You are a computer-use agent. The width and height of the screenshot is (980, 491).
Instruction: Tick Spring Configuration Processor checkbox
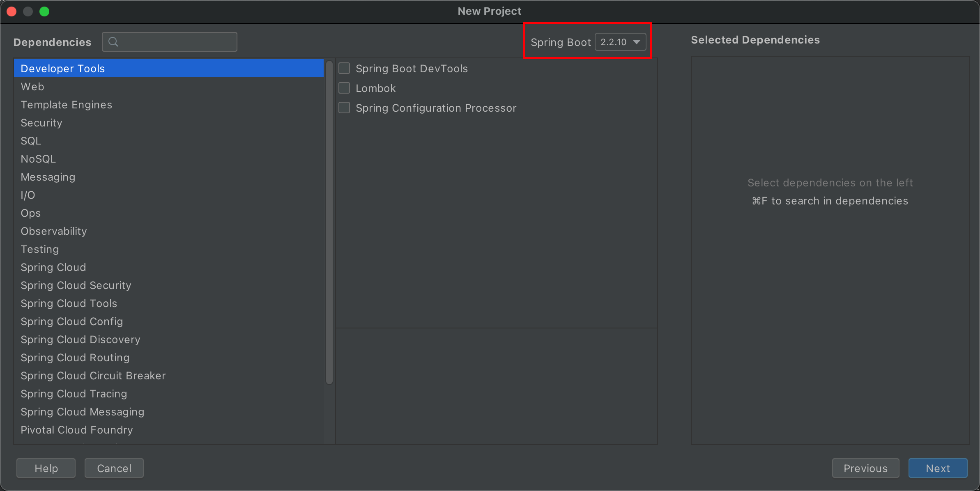point(344,108)
